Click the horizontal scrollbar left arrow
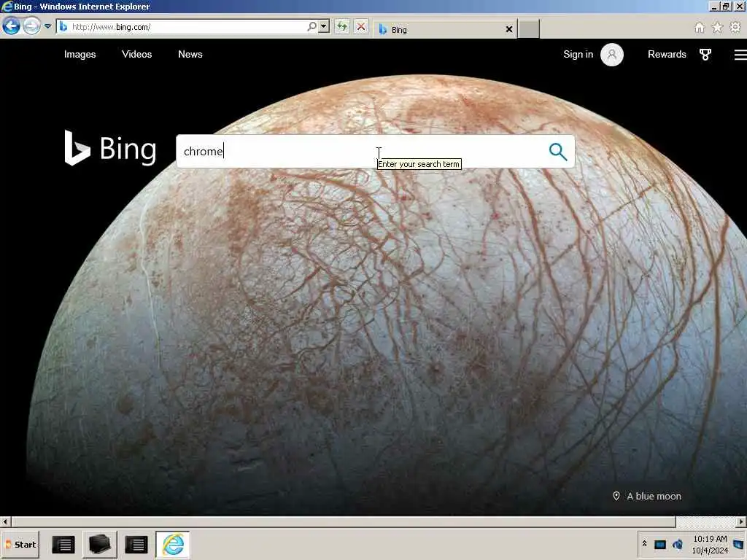The height and width of the screenshot is (560, 747). (5, 522)
